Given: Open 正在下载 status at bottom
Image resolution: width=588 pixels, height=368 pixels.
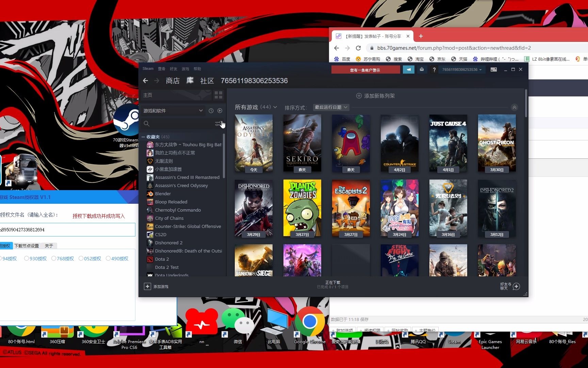Looking at the screenshot, I should [x=333, y=285].
